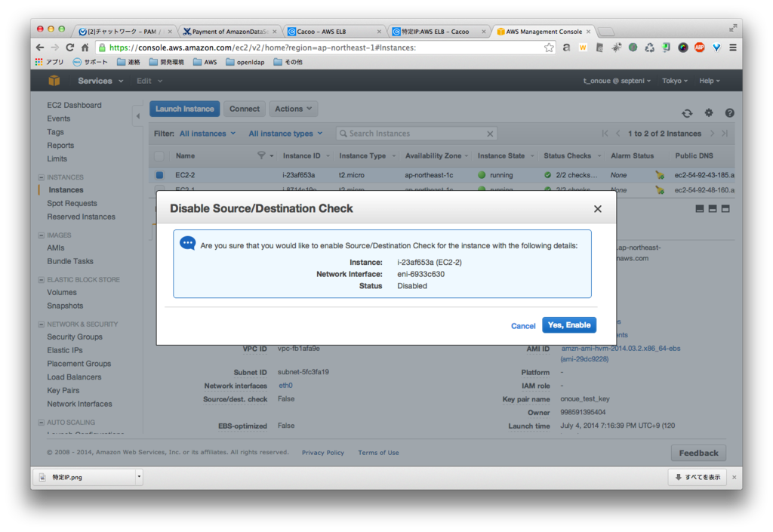This screenshot has height=532, width=773.
Task: Click the AWS orange cube logo
Action: 54,81
